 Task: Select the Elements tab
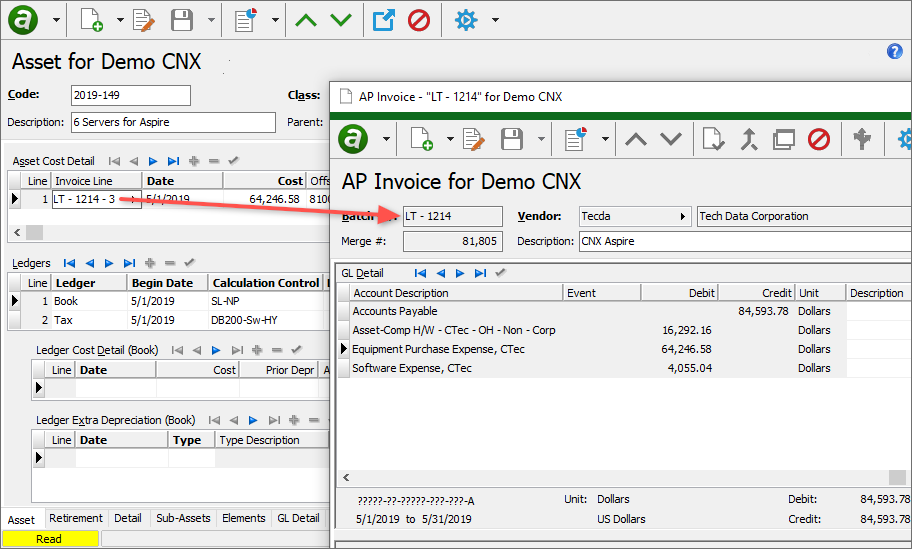tap(244, 518)
